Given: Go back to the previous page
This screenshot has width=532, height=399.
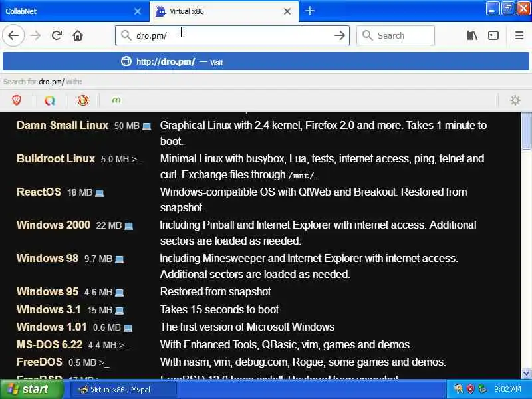Looking at the screenshot, I should click(13, 35).
